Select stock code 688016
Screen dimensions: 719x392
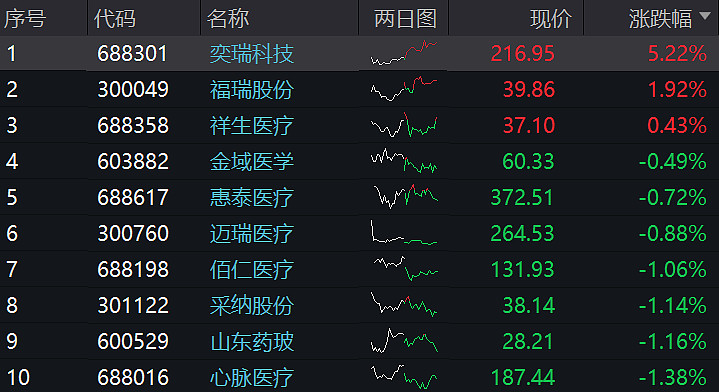click(133, 377)
